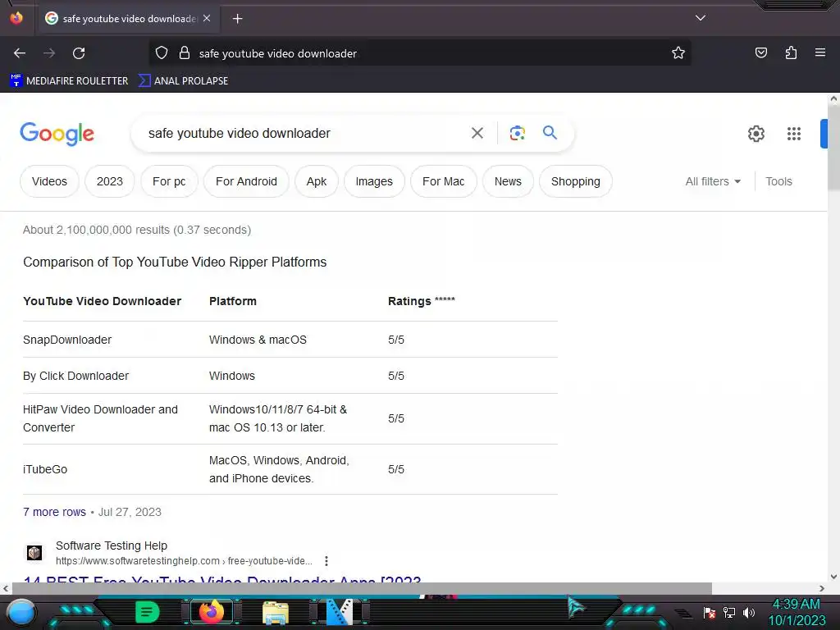Open a new tab with plus button
The height and width of the screenshot is (630, 840).
click(x=237, y=19)
